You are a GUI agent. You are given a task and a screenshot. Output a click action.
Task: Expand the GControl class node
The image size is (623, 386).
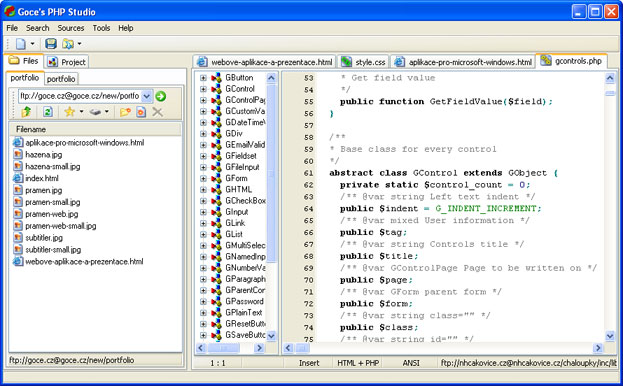(x=203, y=89)
